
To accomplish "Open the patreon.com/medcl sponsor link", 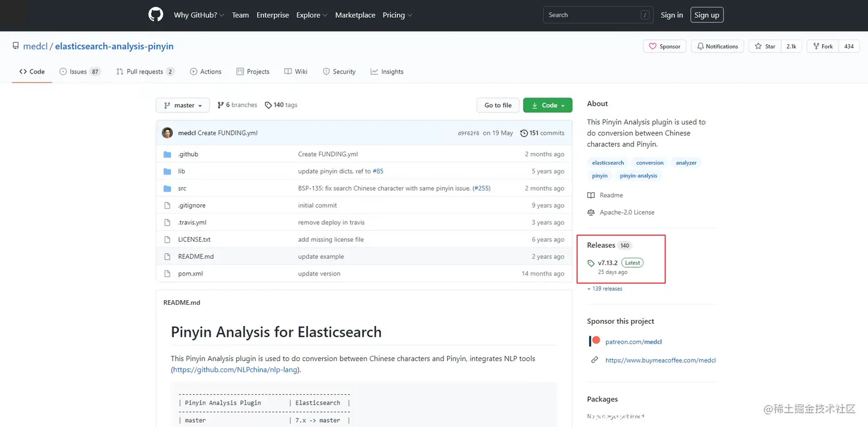I will (634, 341).
